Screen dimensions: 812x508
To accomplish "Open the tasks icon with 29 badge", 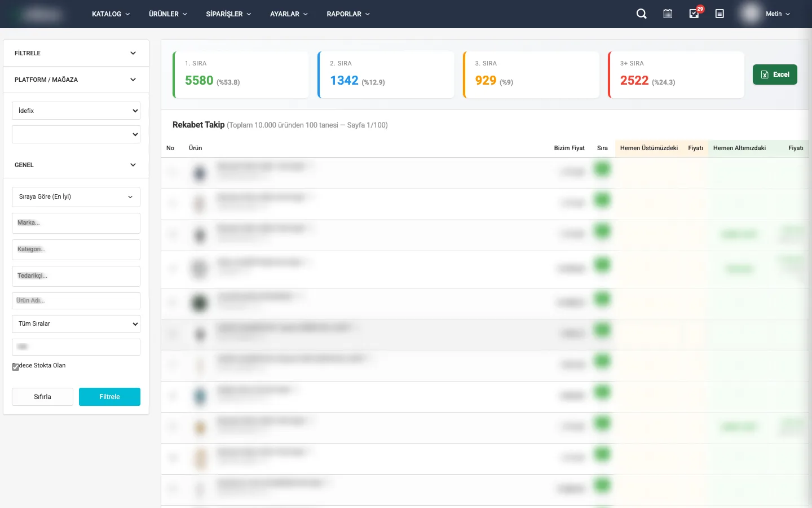I will click(x=694, y=14).
